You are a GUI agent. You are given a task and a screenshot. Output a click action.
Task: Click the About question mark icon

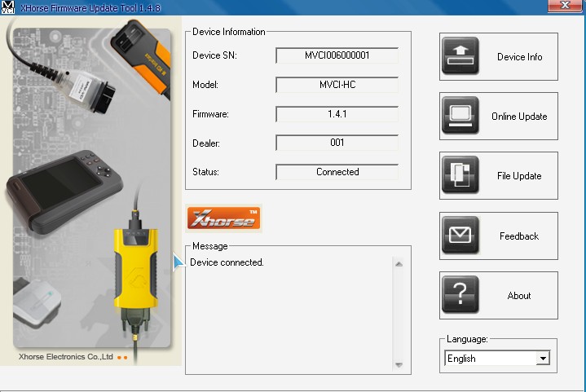tap(460, 295)
